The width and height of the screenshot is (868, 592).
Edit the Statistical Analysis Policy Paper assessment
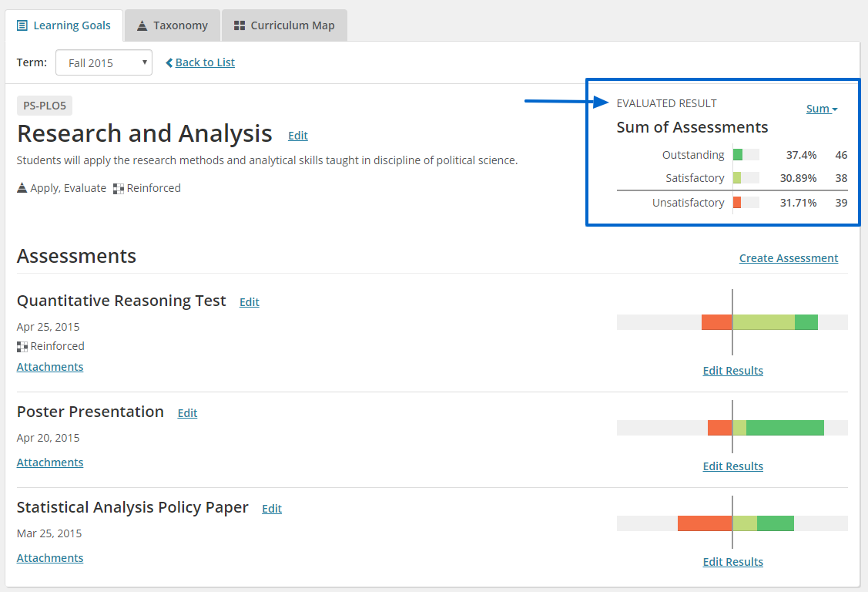point(272,509)
